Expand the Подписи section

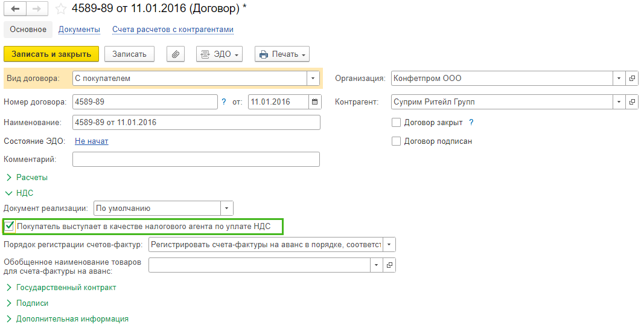tap(27, 303)
